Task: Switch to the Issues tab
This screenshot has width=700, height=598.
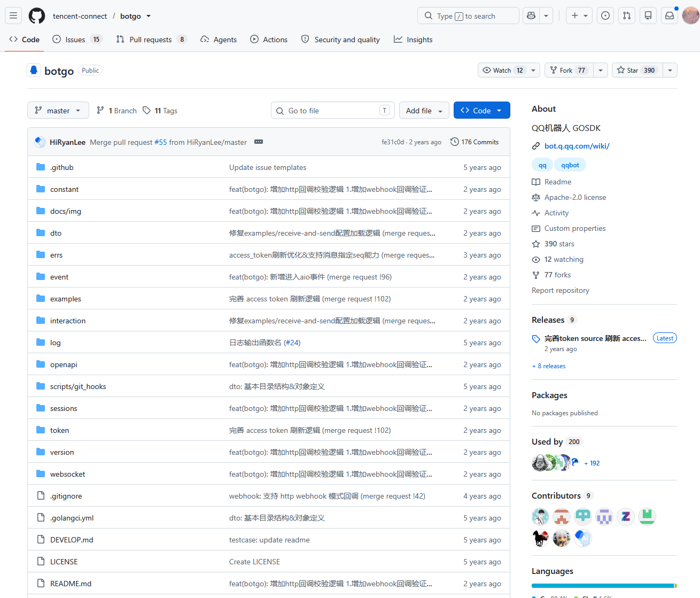Action: [x=77, y=40]
